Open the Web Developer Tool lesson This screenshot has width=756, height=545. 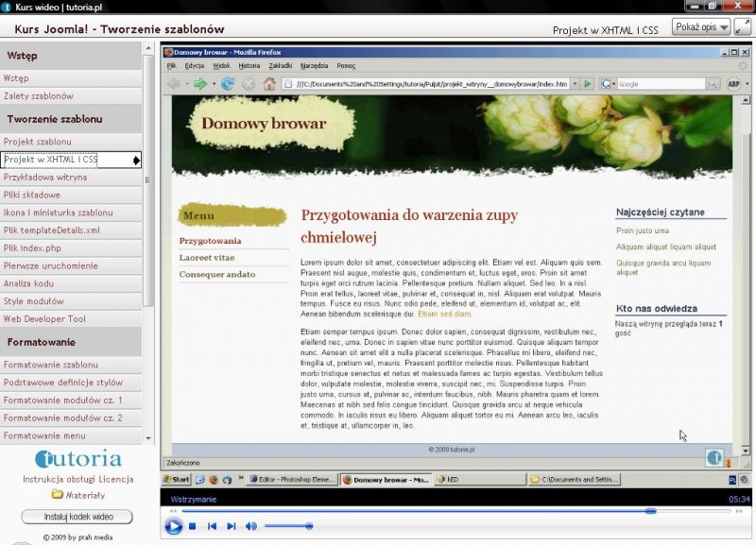click(x=45, y=319)
